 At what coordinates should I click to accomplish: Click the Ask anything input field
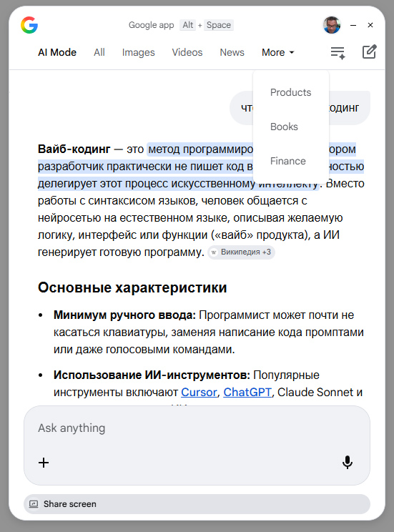pyautogui.click(x=197, y=428)
